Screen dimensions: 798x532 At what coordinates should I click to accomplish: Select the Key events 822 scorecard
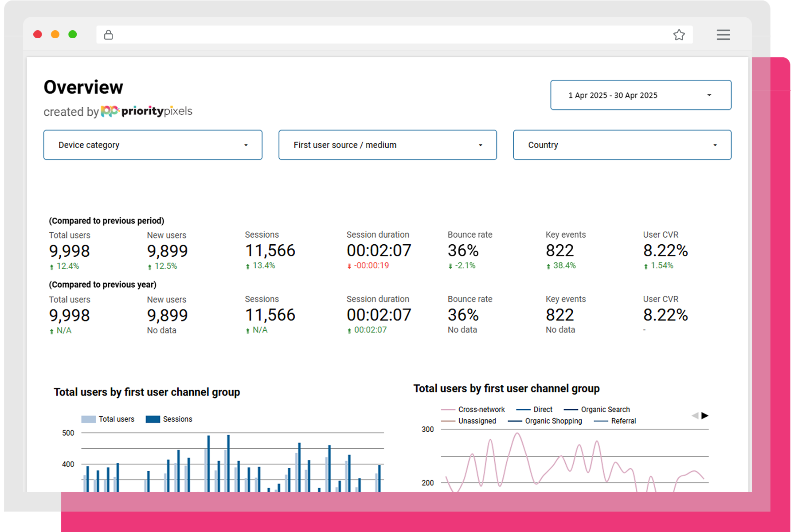point(559,251)
